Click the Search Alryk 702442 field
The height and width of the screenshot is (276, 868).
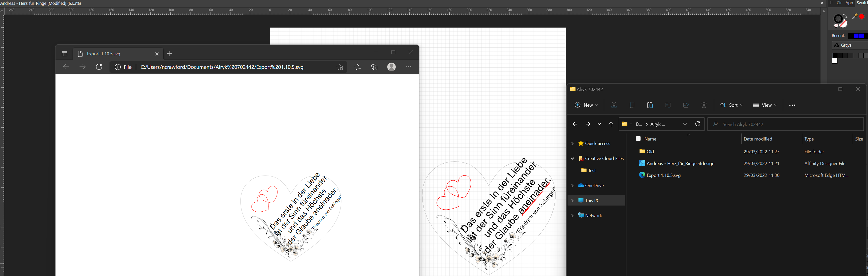pos(785,124)
